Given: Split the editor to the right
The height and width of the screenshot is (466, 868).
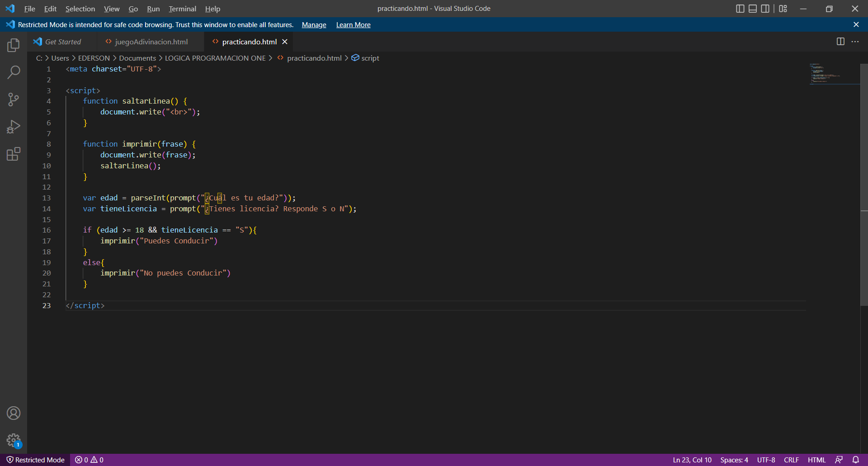Looking at the screenshot, I should (x=840, y=42).
